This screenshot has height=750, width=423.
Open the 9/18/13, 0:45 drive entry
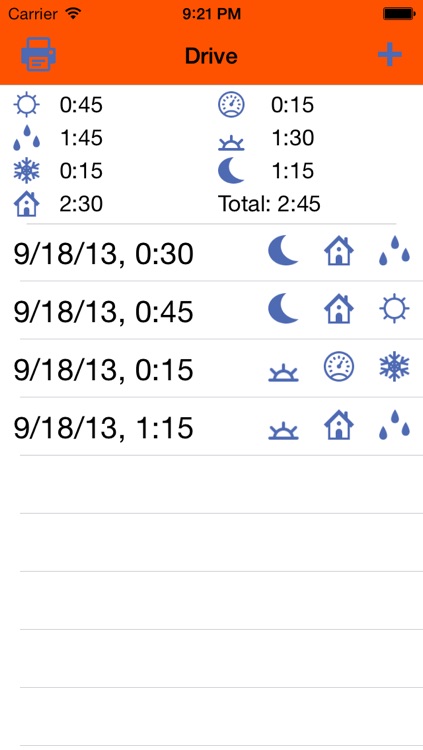tap(212, 311)
